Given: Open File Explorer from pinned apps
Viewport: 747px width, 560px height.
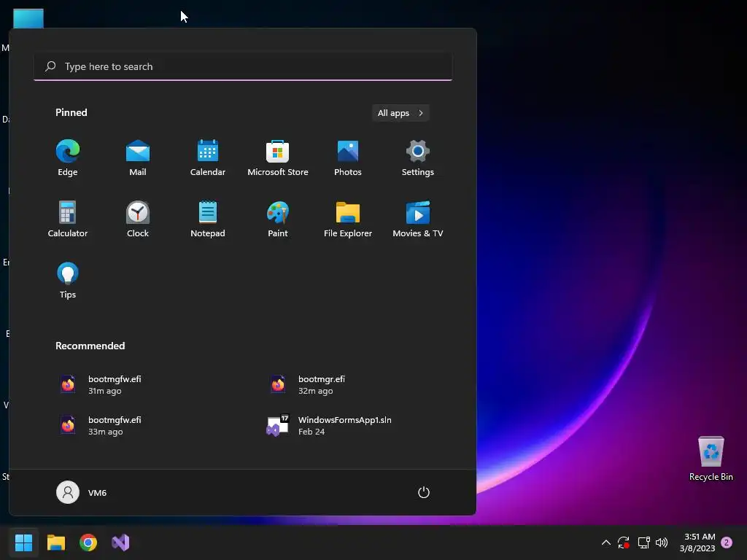Looking at the screenshot, I should (x=348, y=219).
